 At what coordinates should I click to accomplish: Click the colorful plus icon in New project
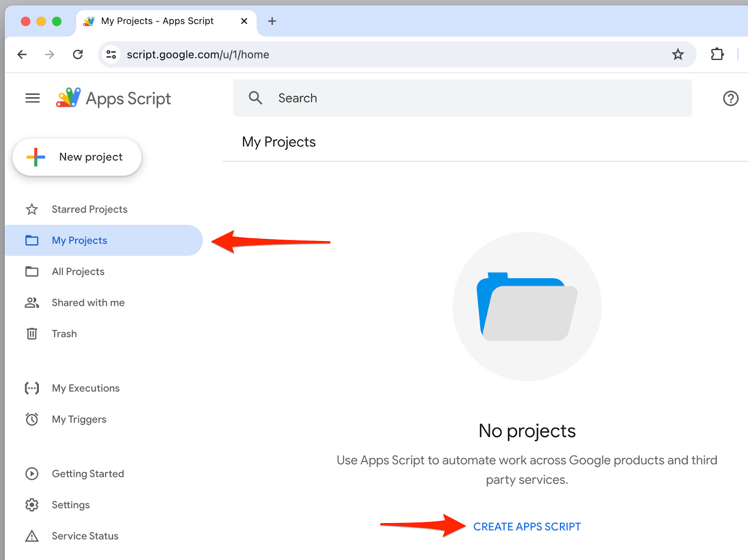tap(36, 157)
